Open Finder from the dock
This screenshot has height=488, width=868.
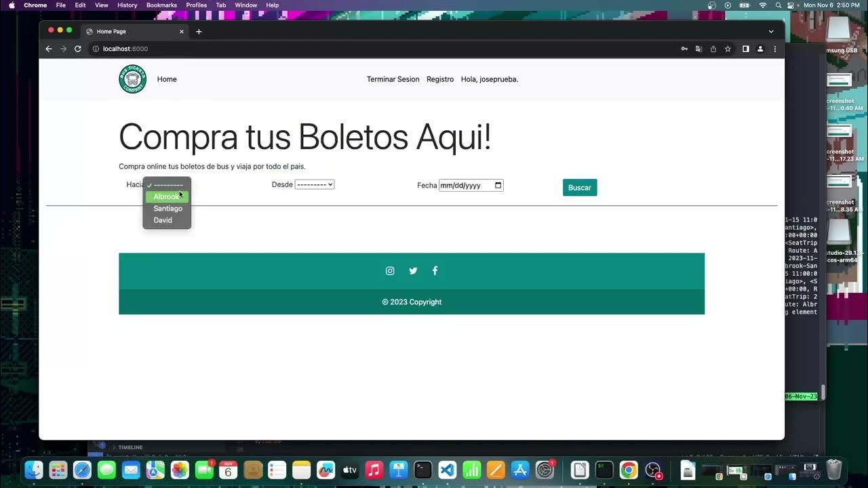coord(33,470)
